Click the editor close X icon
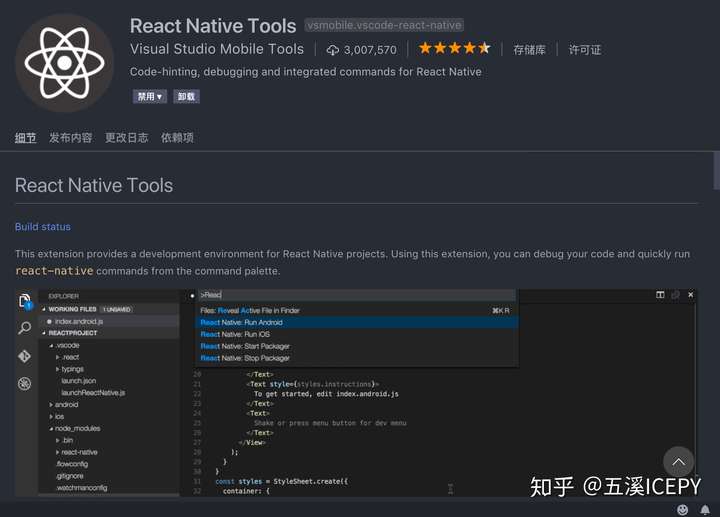Screen dimensions: 720x517 691,295
